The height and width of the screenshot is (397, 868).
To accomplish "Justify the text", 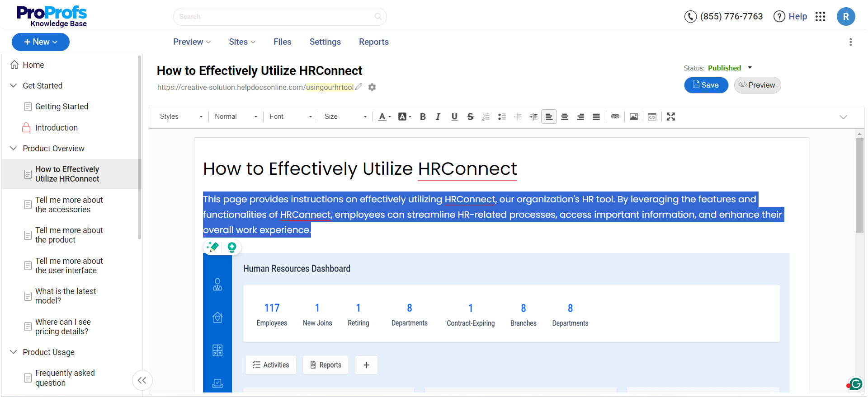I will click(x=596, y=117).
